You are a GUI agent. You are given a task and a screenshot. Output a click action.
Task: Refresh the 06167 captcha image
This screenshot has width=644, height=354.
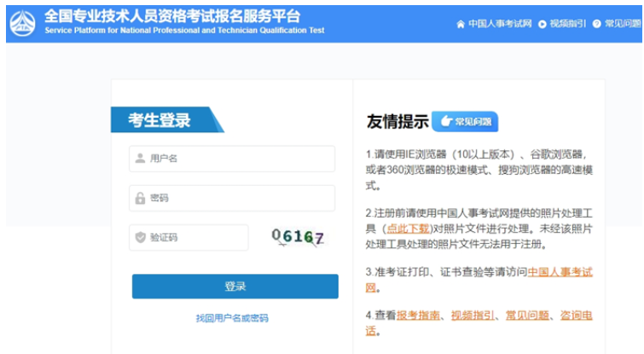(x=297, y=237)
